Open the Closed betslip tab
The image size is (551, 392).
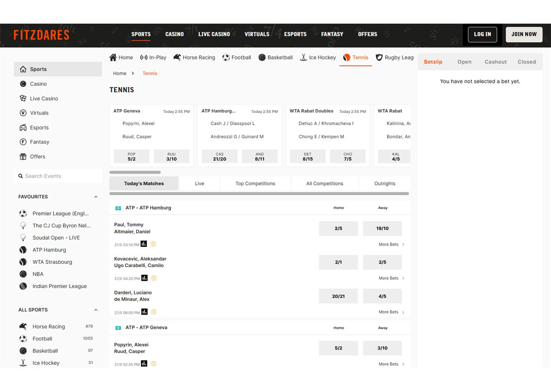coord(527,62)
